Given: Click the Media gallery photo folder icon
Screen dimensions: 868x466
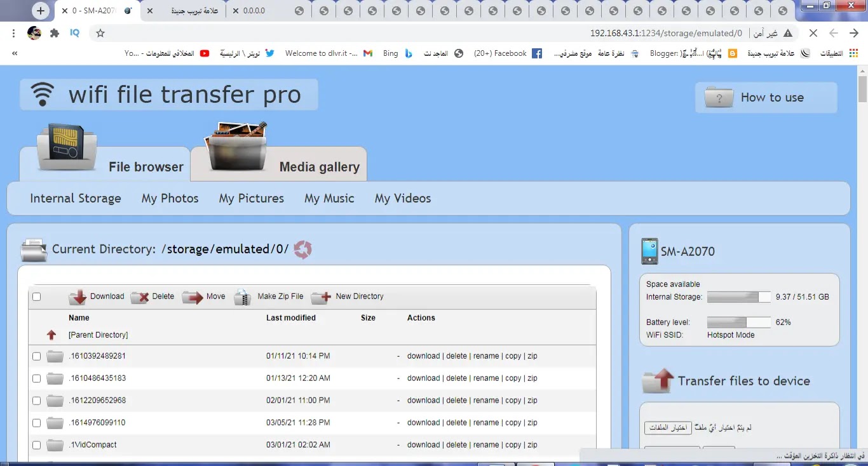Looking at the screenshot, I should (x=235, y=147).
